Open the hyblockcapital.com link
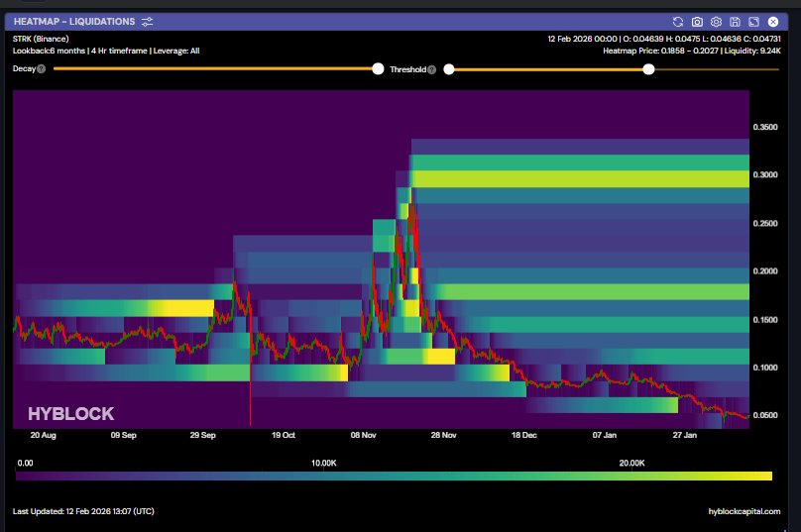 pos(744,511)
